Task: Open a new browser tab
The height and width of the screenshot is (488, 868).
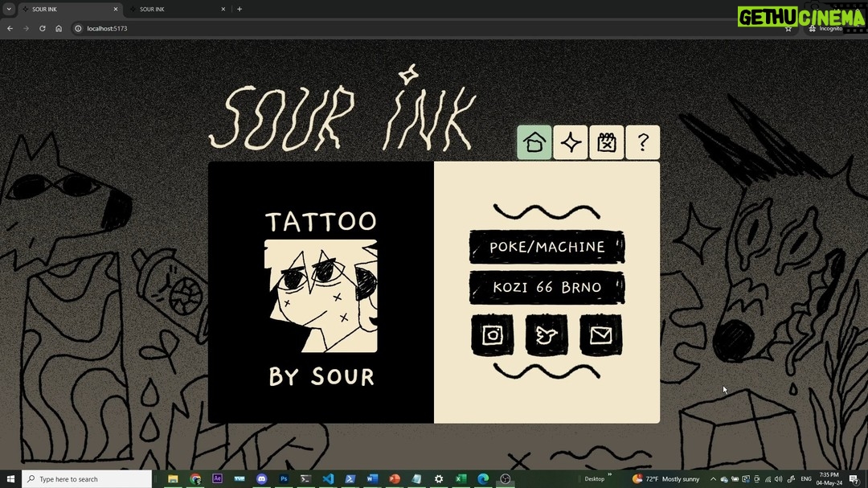Action: pyautogui.click(x=240, y=10)
